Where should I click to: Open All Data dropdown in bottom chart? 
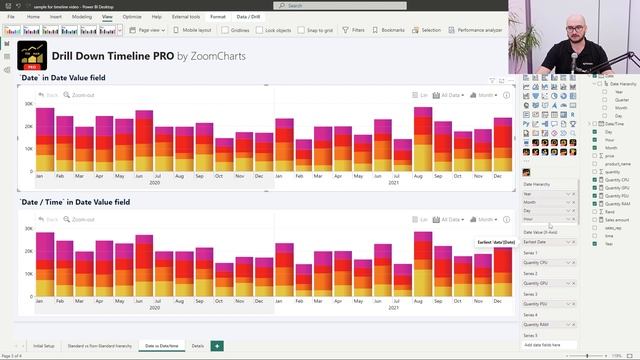click(x=448, y=220)
